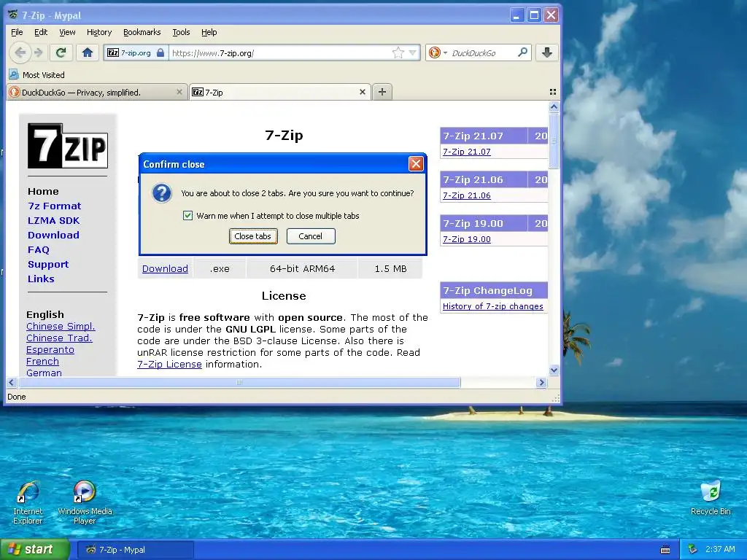Click horizontal scrollbar left arrow
Screen dimensions: 747x560
click(12, 382)
